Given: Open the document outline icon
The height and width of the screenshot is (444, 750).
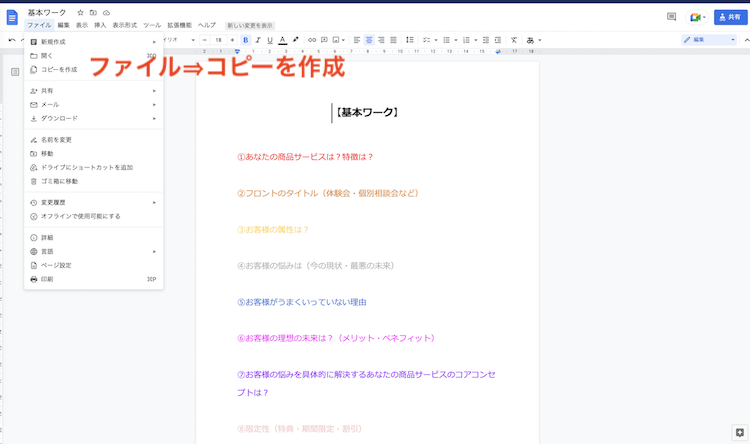Looking at the screenshot, I should tap(15, 72).
